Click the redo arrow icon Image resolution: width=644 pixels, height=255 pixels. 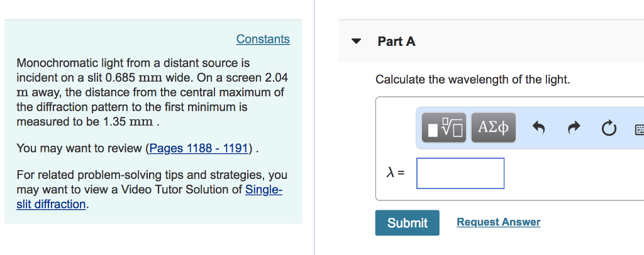pos(573,129)
